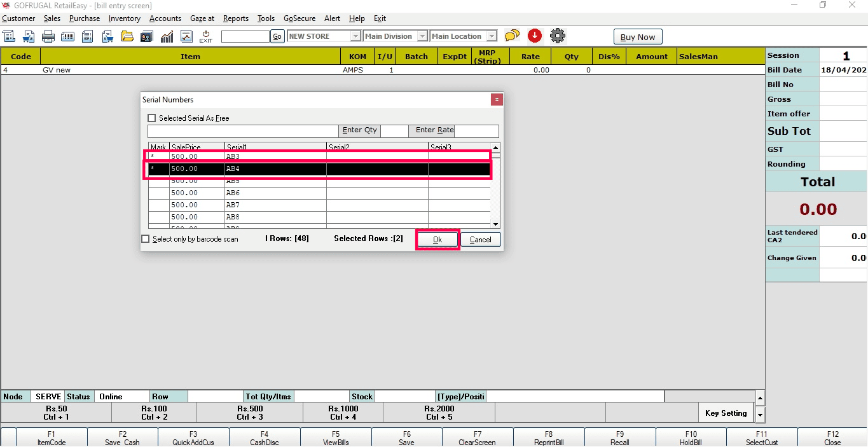The image size is (868, 447).
Task: Open the lined report page icon
Action: (88, 36)
